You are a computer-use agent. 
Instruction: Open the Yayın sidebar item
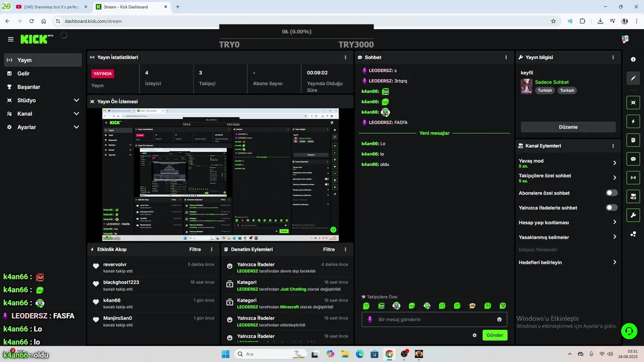click(x=42, y=60)
